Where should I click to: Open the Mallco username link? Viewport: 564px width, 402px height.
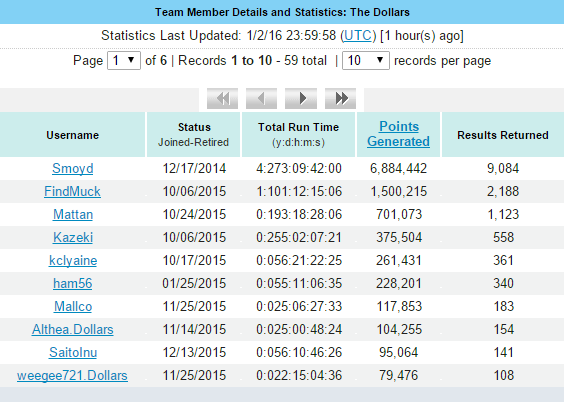click(x=73, y=306)
